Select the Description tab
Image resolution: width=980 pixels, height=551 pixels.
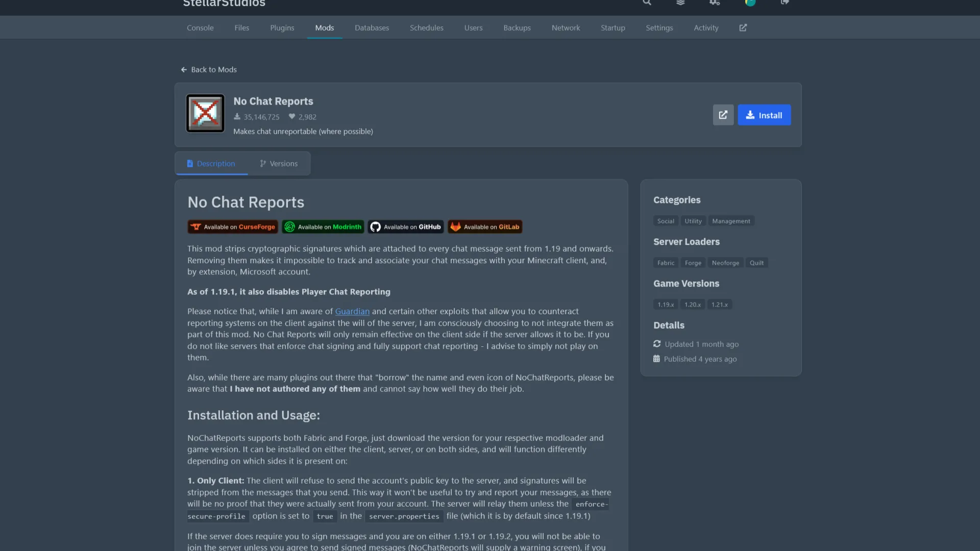click(x=211, y=163)
